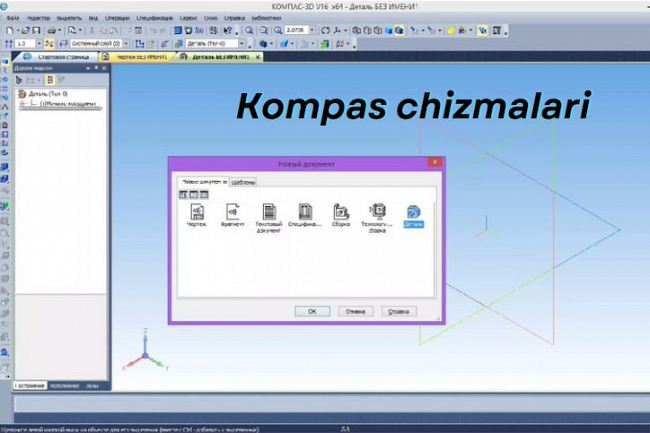Screen dimensions: 650x433
Task: Click the model tree display mode icon
Action: point(50,80)
